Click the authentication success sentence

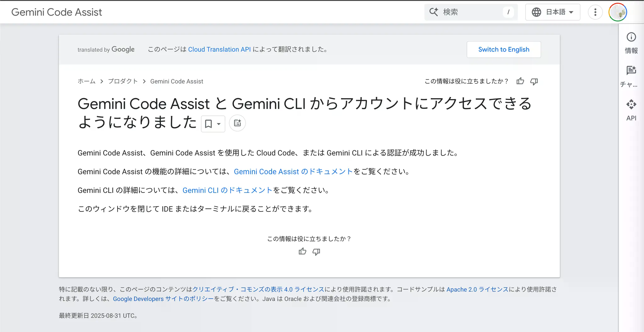[269, 153]
